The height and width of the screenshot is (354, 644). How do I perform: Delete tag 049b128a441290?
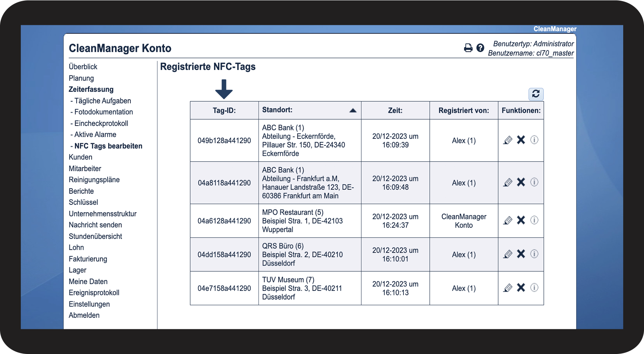coord(521,140)
